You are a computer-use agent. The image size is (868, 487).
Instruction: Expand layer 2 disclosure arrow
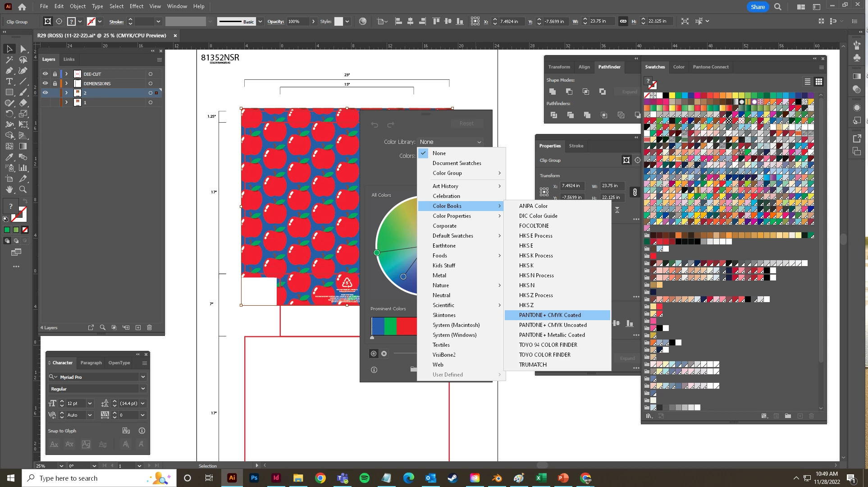[66, 93]
